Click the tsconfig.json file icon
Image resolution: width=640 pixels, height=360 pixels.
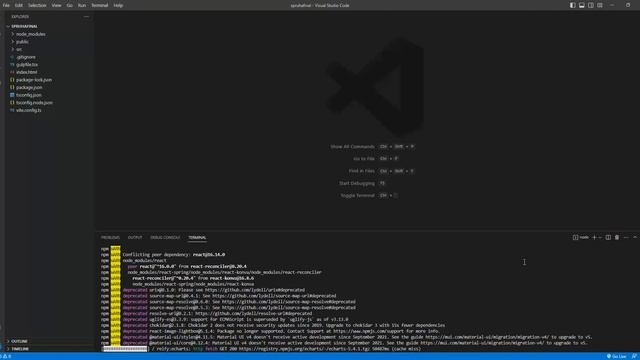click(x=12, y=95)
